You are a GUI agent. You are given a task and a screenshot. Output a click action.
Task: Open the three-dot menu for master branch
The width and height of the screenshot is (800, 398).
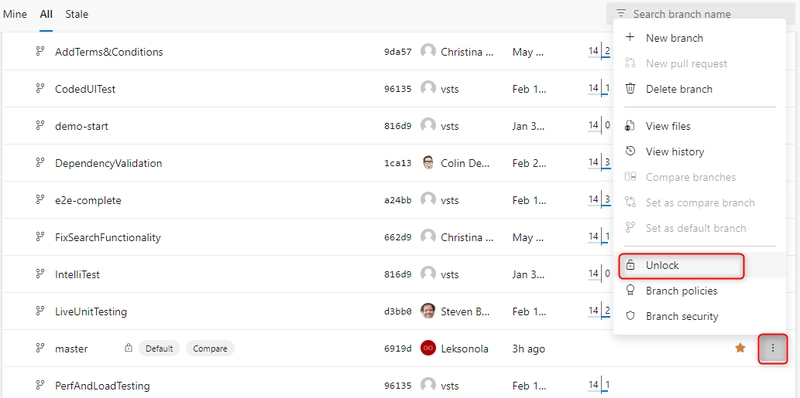(x=773, y=348)
